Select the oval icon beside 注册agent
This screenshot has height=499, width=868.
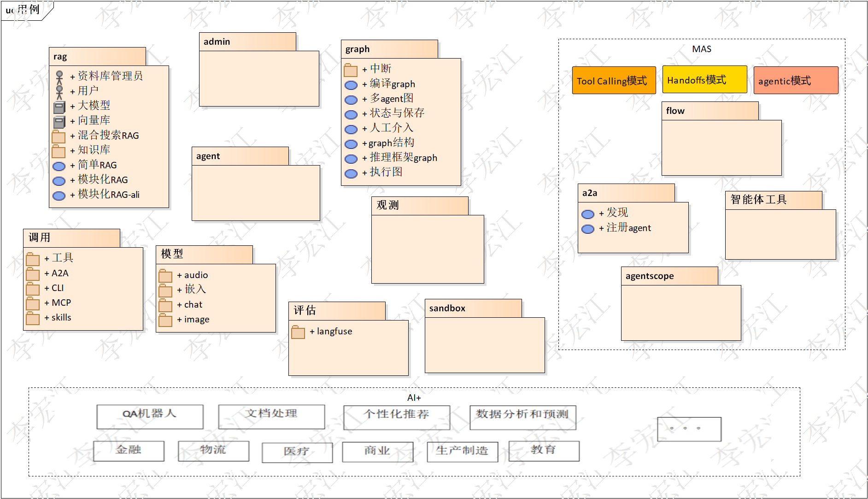[x=588, y=229]
